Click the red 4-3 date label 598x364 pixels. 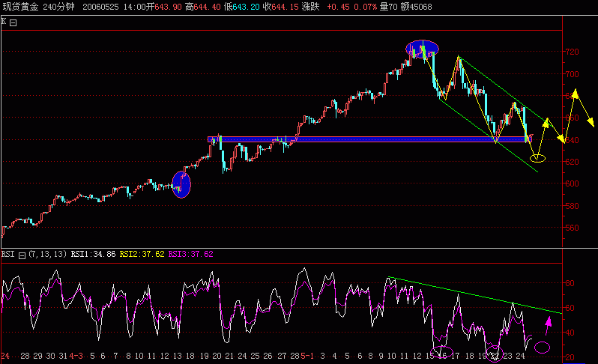click(76, 357)
